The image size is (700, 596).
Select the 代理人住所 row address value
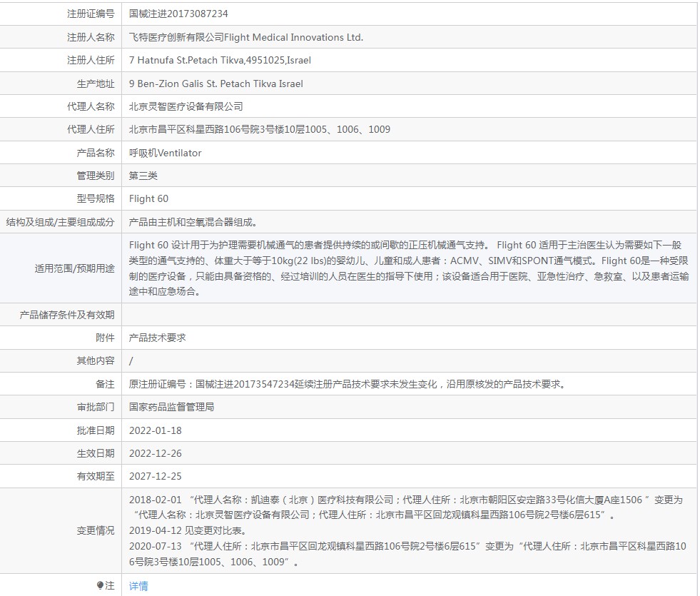click(260, 129)
